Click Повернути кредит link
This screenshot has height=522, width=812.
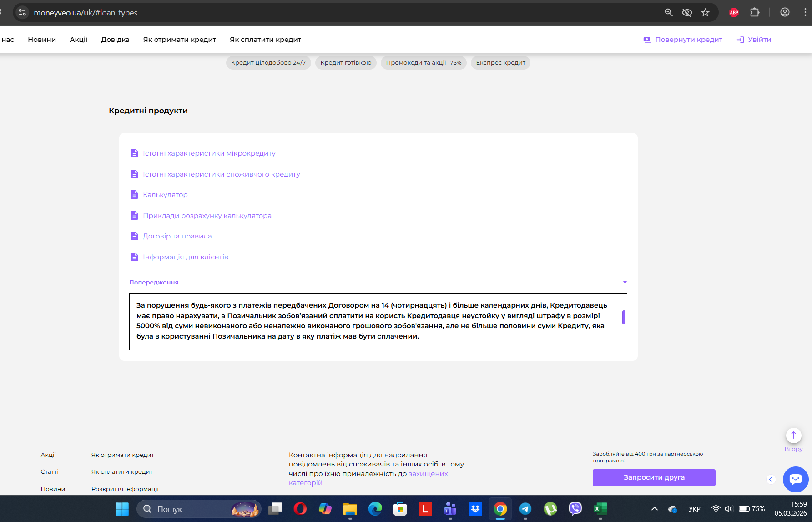point(683,40)
